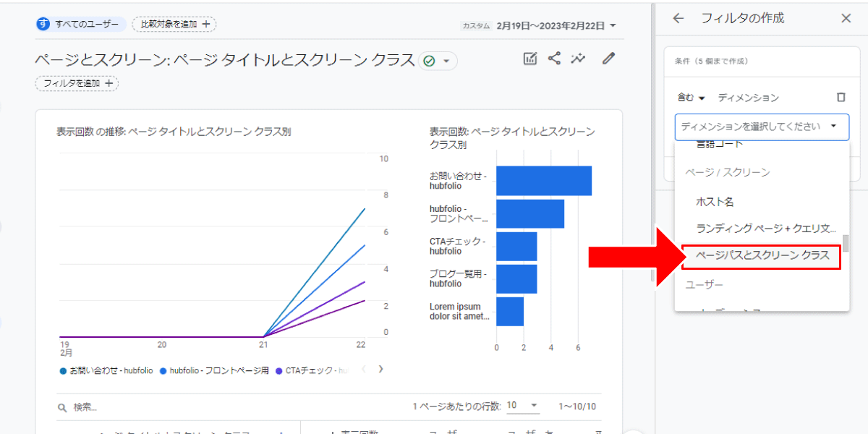Click the すべてのユーザー segment avatar icon
The width and height of the screenshot is (868, 434).
(43, 24)
